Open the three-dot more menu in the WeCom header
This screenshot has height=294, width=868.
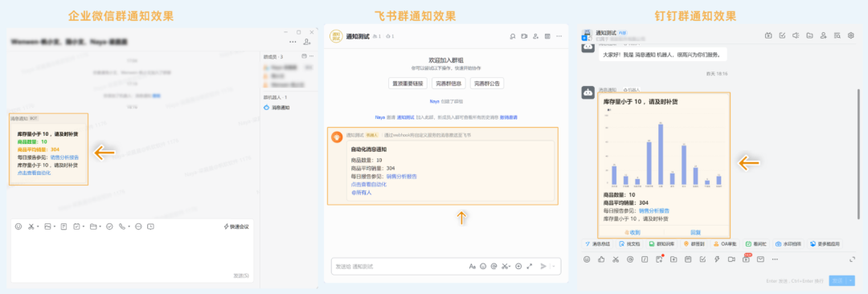pos(293,42)
